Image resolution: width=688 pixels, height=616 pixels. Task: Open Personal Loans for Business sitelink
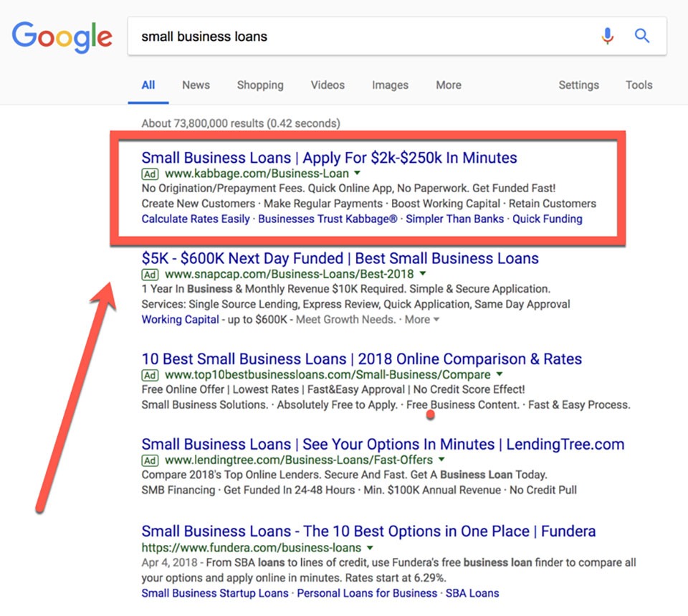tap(367, 593)
